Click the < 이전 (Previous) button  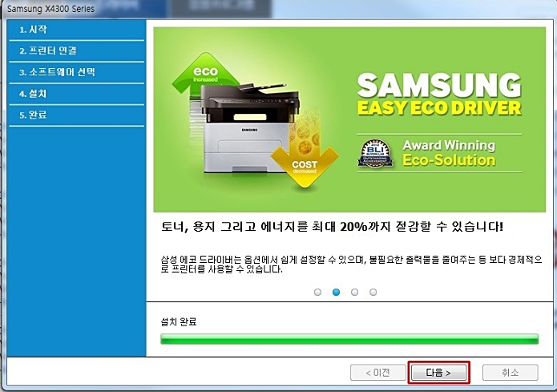click(x=378, y=373)
